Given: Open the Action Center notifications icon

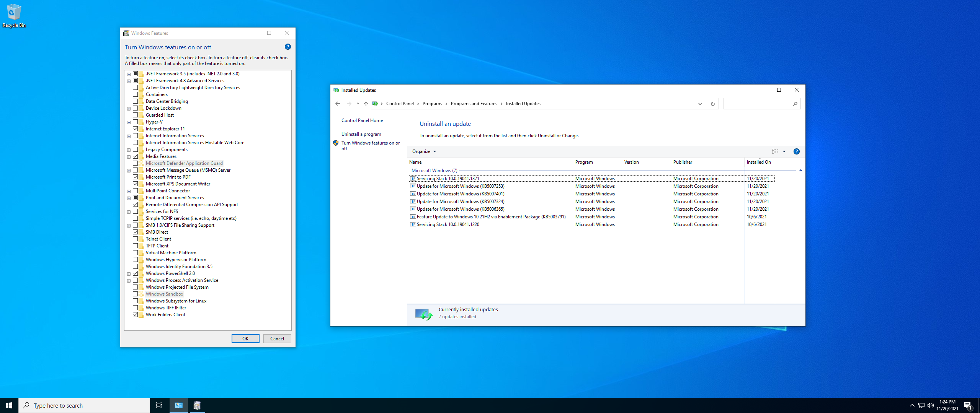Looking at the screenshot, I should coord(968,406).
